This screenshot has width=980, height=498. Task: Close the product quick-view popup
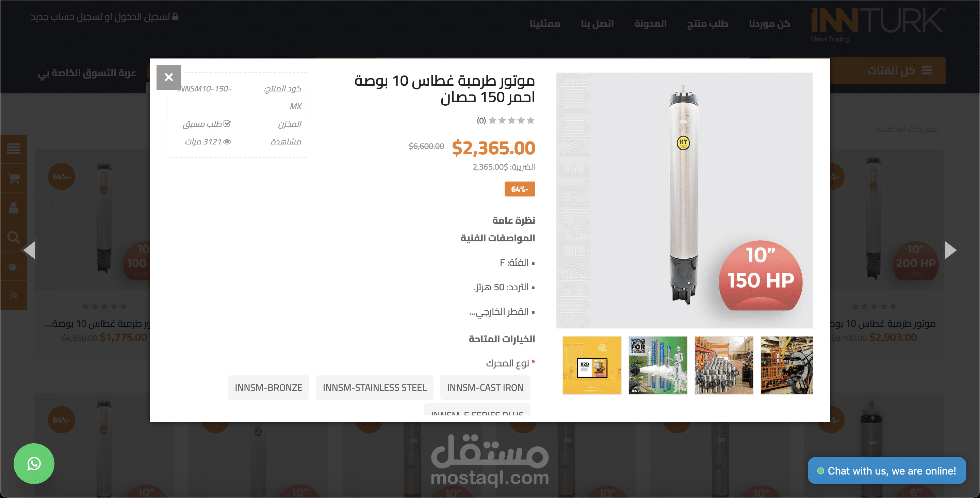[x=168, y=77]
